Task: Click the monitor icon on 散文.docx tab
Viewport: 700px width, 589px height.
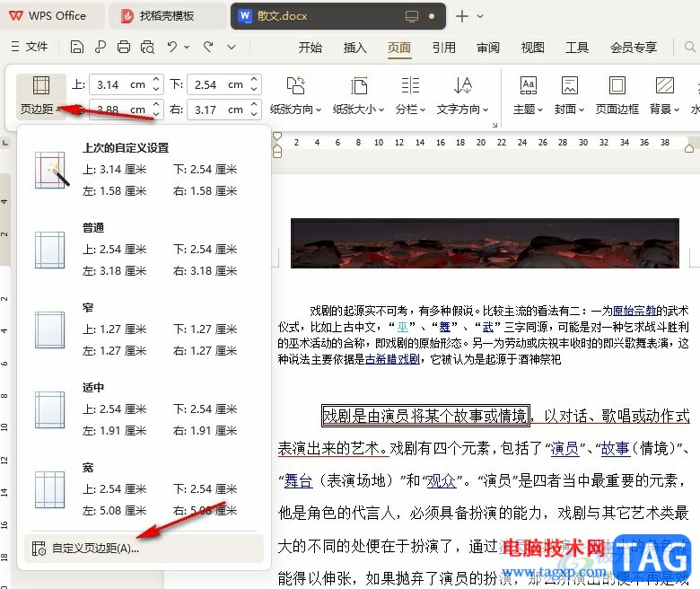Action: [x=412, y=16]
